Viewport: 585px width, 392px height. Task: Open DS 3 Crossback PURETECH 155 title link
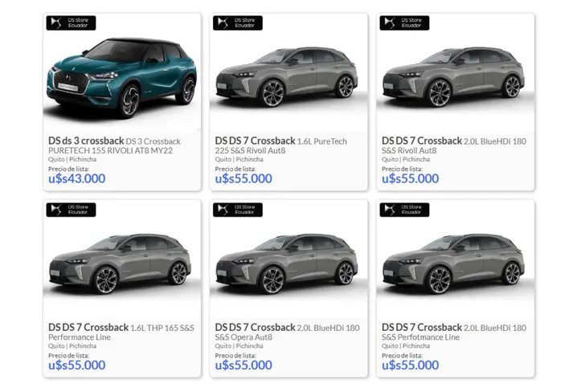[115, 145]
